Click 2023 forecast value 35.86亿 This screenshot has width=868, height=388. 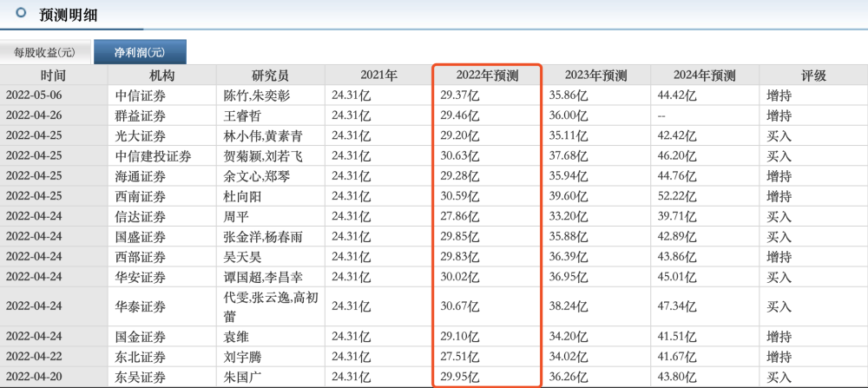(568, 95)
